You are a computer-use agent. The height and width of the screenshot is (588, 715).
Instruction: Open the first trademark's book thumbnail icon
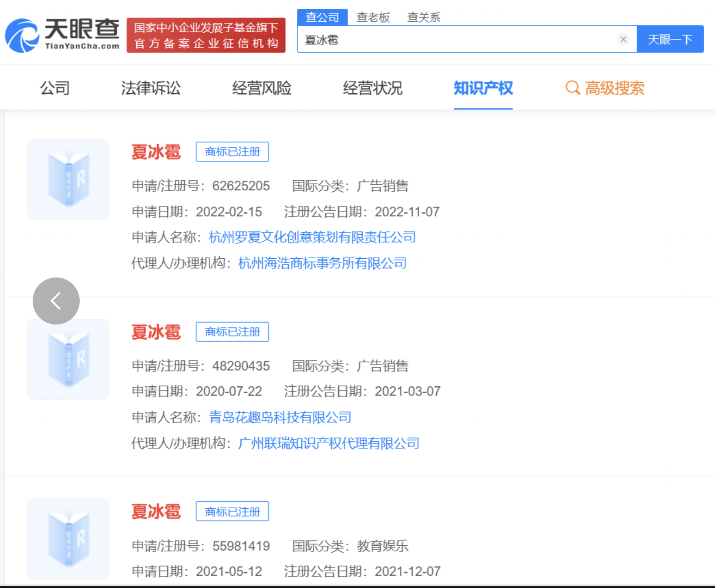coord(68,179)
